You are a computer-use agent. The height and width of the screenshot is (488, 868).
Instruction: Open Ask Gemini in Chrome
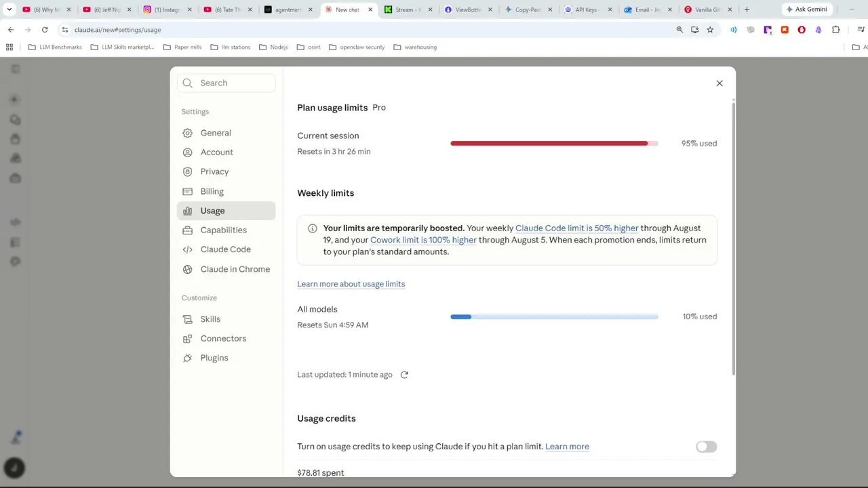pyautogui.click(x=807, y=9)
